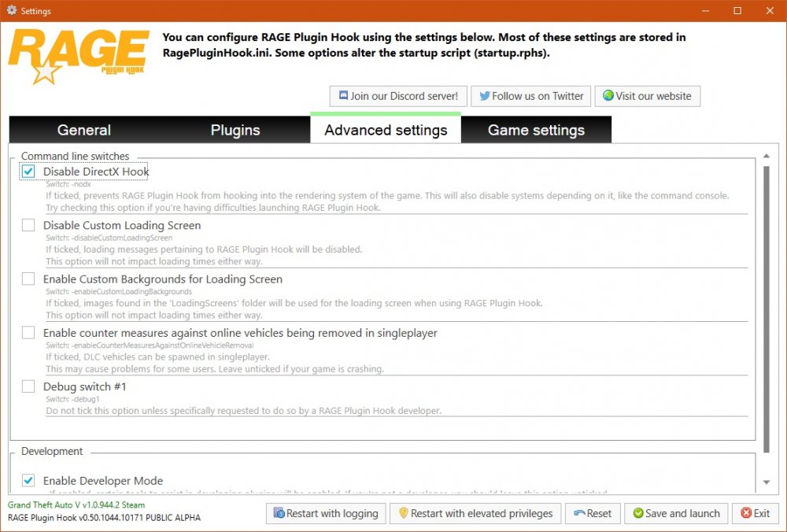Viewport: 787px width, 532px height.
Task: Untick Enable Developer Mode checkbox
Action: click(28, 480)
